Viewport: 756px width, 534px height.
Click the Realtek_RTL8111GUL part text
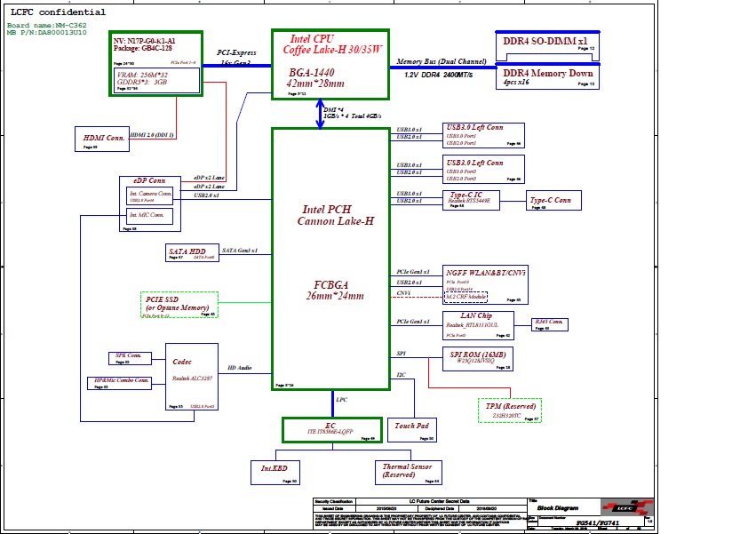pyautogui.click(x=472, y=325)
